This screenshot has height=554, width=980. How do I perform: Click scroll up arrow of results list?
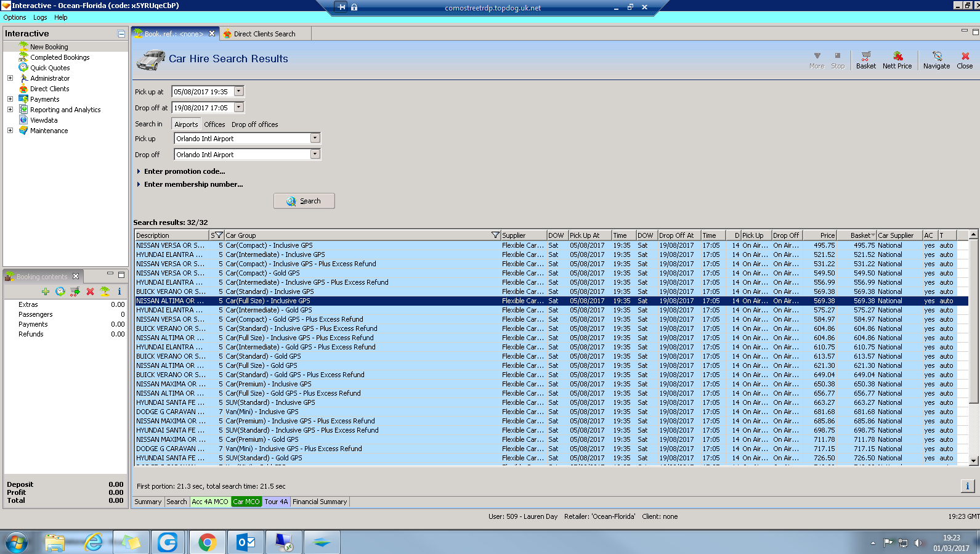(974, 235)
